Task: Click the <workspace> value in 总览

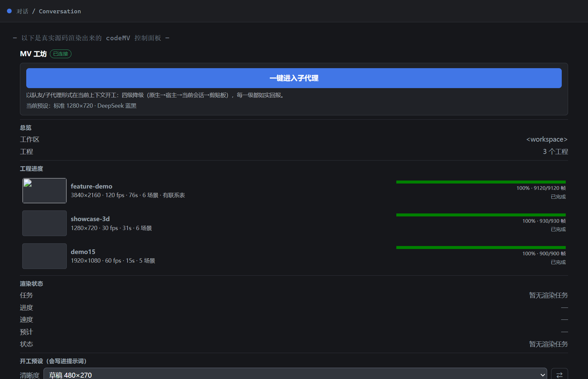Action: click(x=547, y=139)
